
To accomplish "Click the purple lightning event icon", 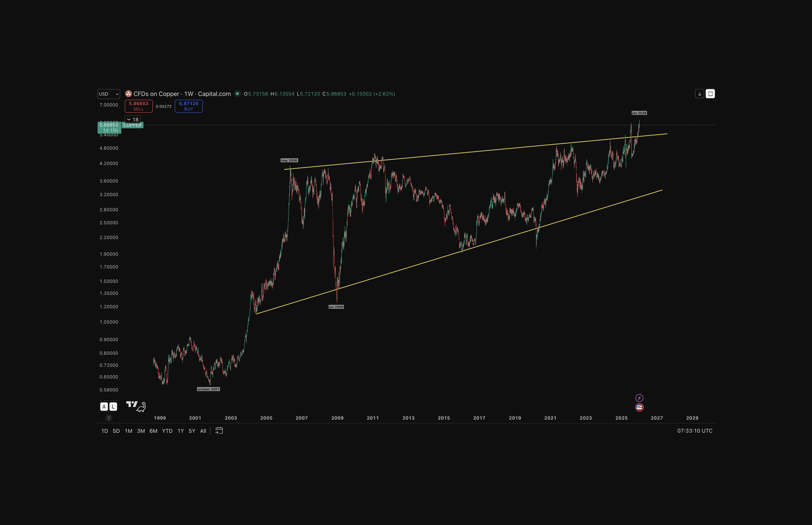I will [639, 398].
